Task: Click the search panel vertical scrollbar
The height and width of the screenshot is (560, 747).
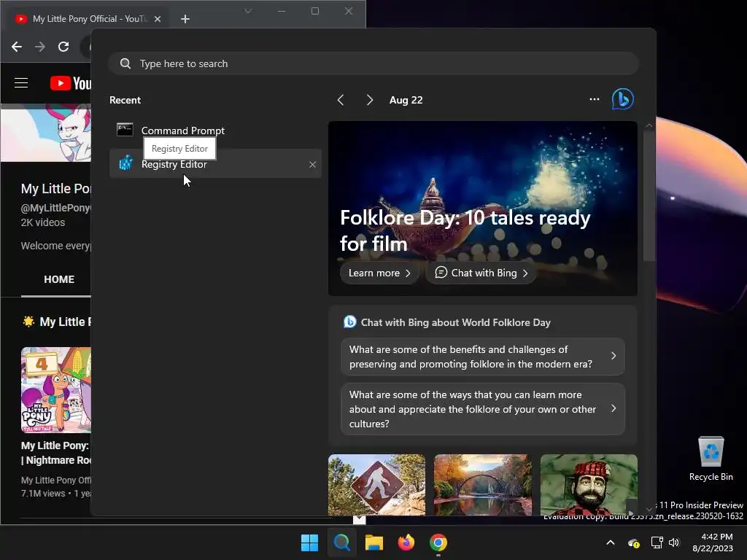Action: point(649,196)
